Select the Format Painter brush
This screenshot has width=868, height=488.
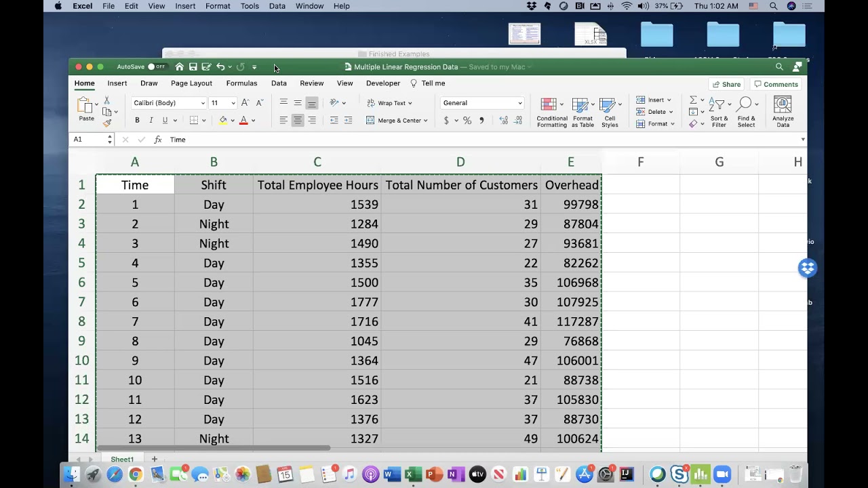[107, 123]
